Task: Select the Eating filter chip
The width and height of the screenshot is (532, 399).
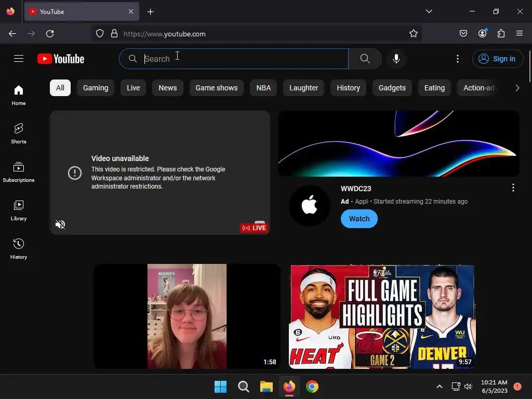Action: pyautogui.click(x=434, y=88)
